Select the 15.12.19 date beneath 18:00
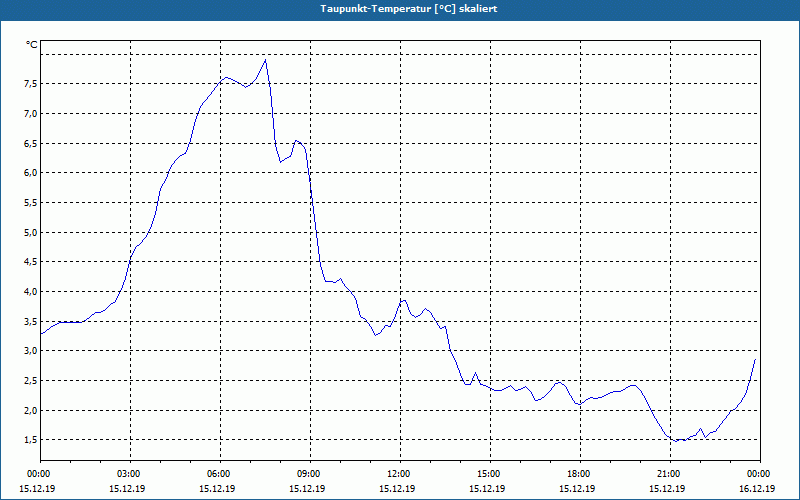The height and width of the screenshot is (500, 800). [577, 489]
